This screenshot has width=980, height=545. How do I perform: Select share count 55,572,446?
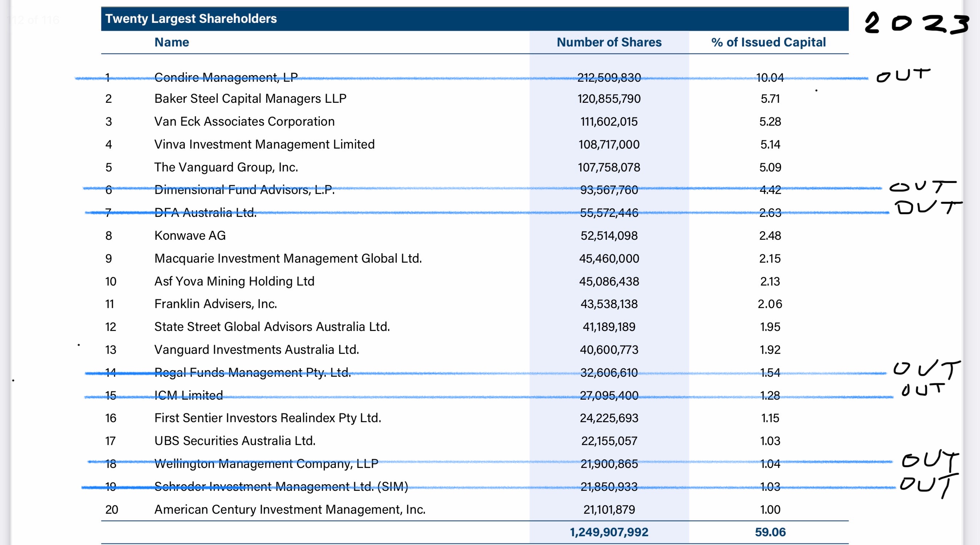point(609,212)
